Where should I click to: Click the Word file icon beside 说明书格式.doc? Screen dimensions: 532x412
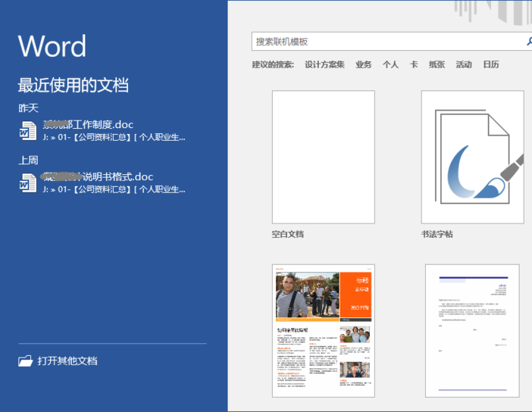coord(27,183)
